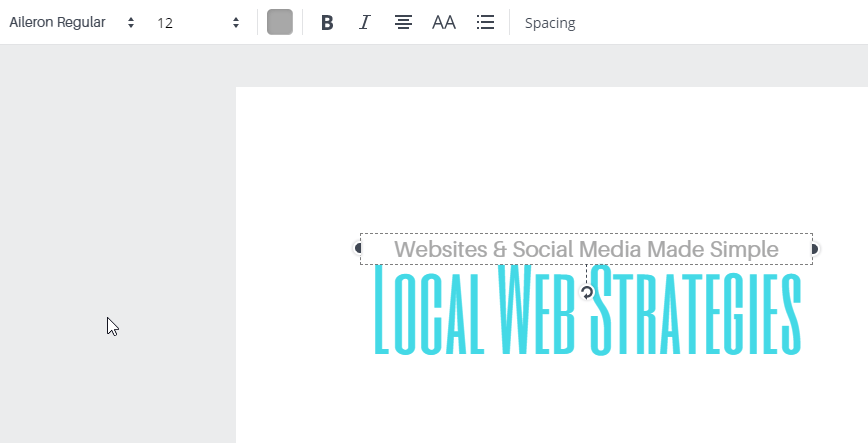Open the Aileron Regular font dropdown
868x443 pixels.
(x=71, y=23)
